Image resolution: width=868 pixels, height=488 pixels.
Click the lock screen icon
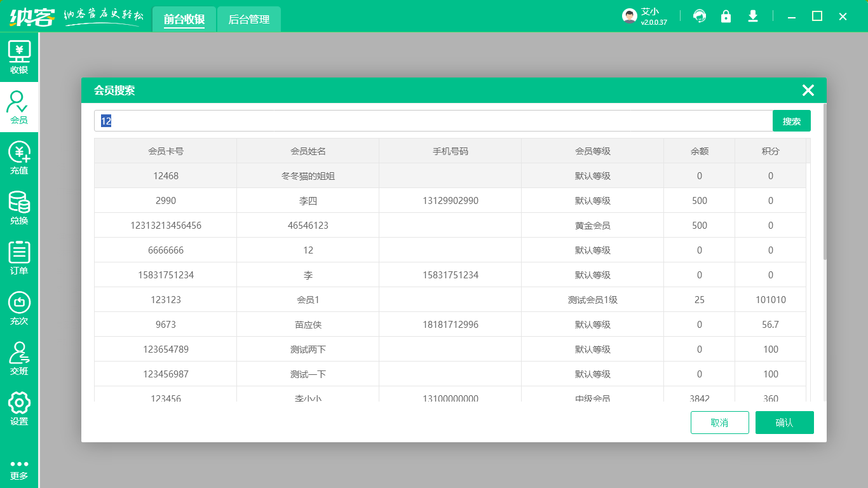(x=726, y=17)
